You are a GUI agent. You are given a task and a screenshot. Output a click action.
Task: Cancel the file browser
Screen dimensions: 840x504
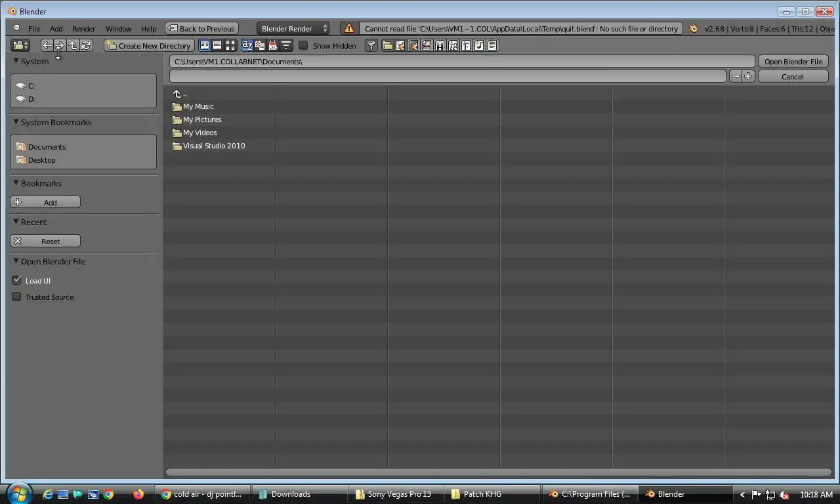coord(793,76)
